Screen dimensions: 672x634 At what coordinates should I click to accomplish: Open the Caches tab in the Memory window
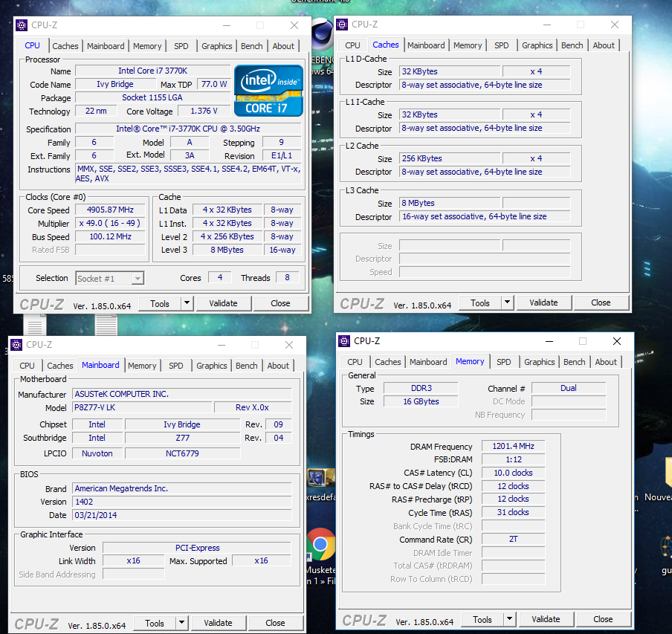point(388,361)
